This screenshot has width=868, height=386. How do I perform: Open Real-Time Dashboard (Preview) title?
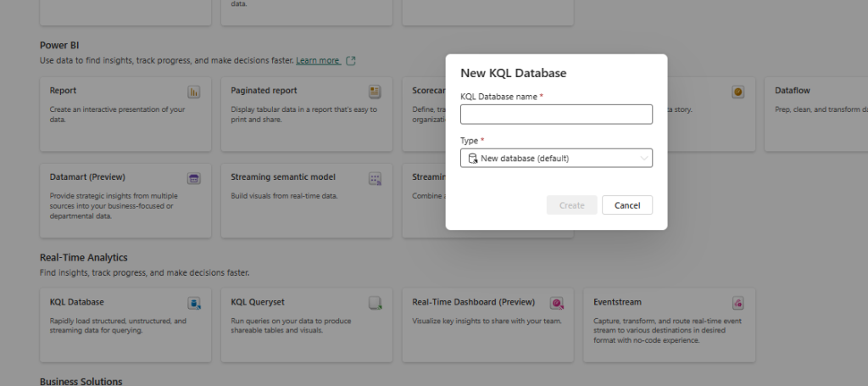474,302
